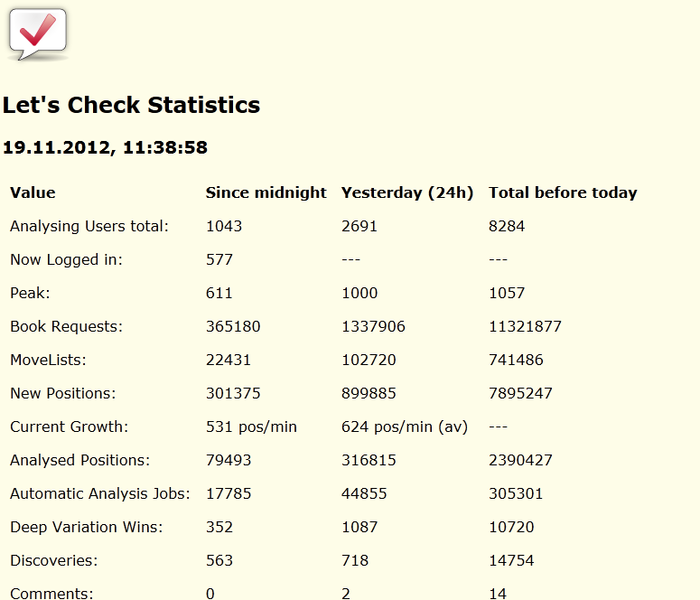Select Peak total value 1057
Image resolution: width=700 pixels, height=600 pixels.
point(507,293)
